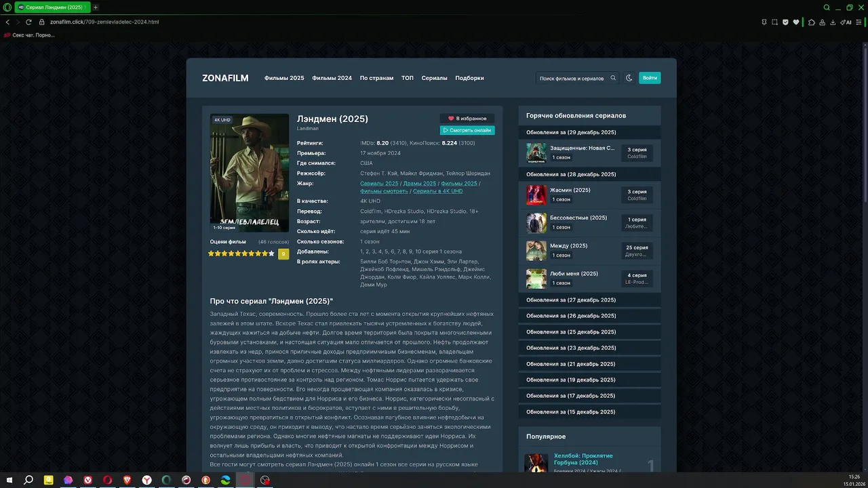Click the pinboard pin icon

point(764,22)
